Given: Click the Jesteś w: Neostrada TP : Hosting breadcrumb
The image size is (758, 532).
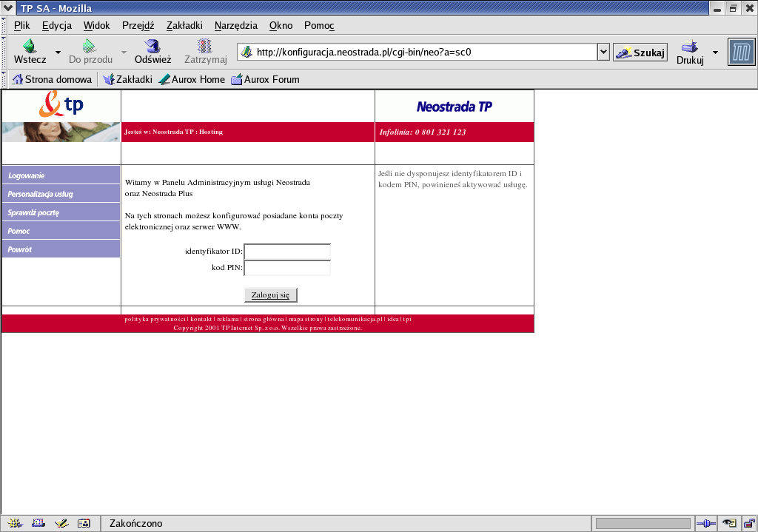Looking at the screenshot, I should 173,132.
